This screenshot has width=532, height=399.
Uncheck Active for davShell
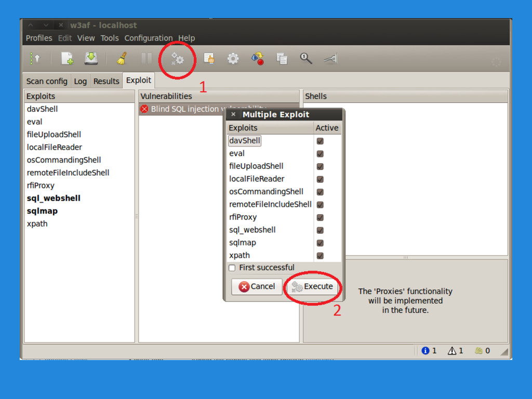[x=320, y=141]
